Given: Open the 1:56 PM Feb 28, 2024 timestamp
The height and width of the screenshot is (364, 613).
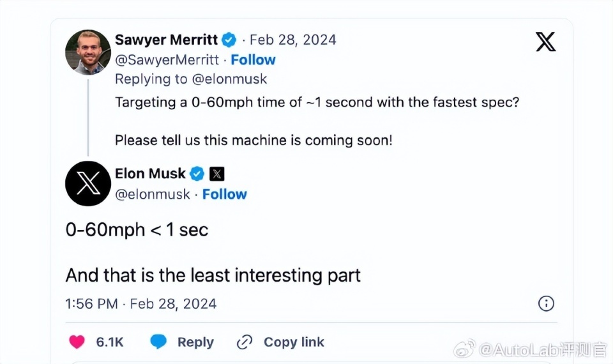Looking at the screenshot, I should click(140, 304).
